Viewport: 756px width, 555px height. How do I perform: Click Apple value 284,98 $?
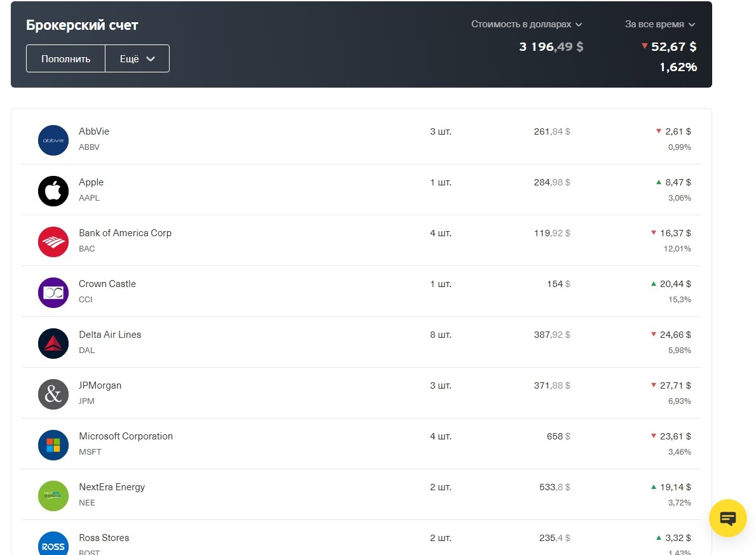[552, 182]
